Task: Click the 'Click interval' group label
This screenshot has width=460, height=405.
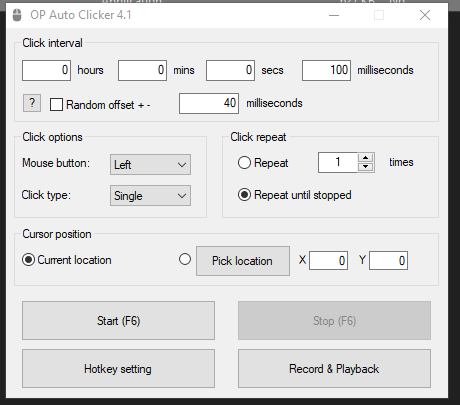Action: click(52, 43)
